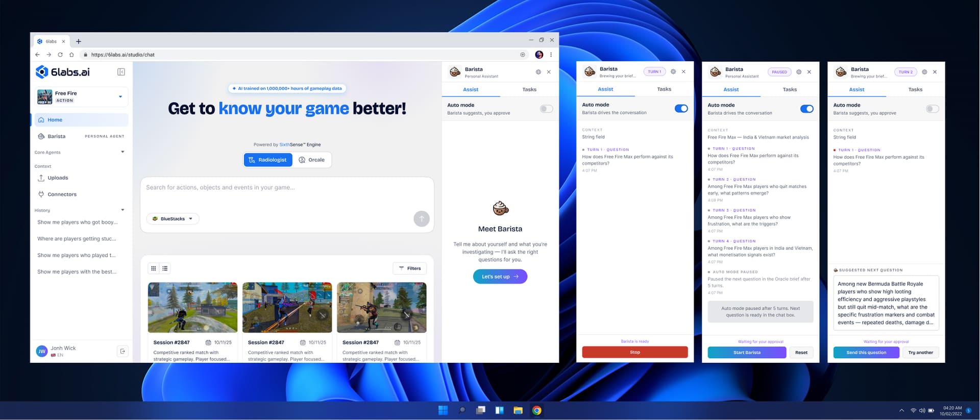The image size is (980, 420).
Task: Switch to Tasks tab in the TURN 2 window
Action: [915, 90]
